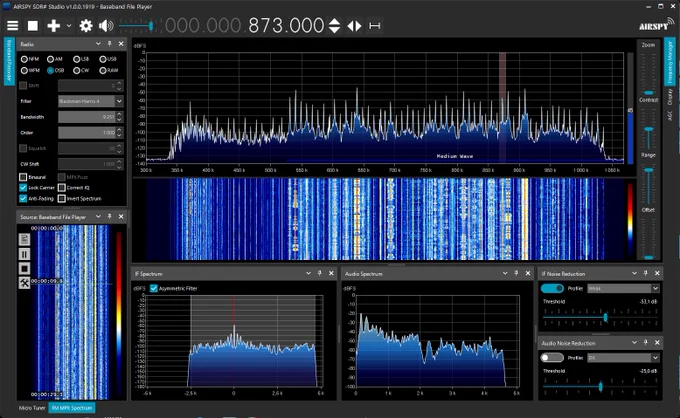Pause the Baseband File Player

[x=24, y=254]
